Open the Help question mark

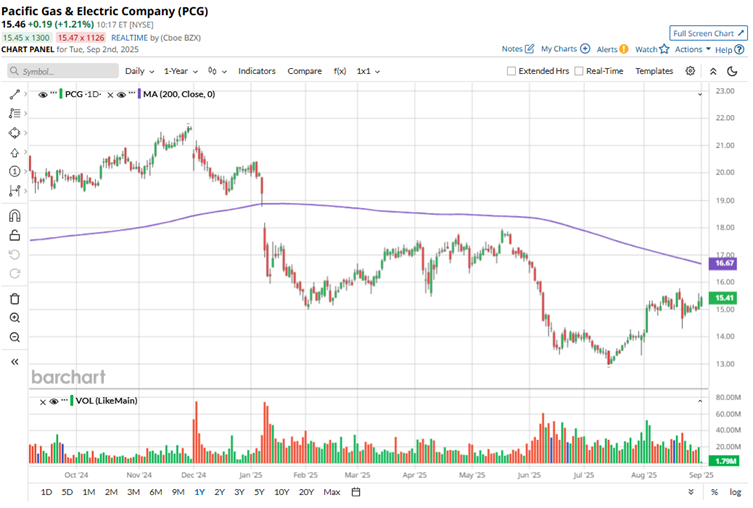point(740,49)
